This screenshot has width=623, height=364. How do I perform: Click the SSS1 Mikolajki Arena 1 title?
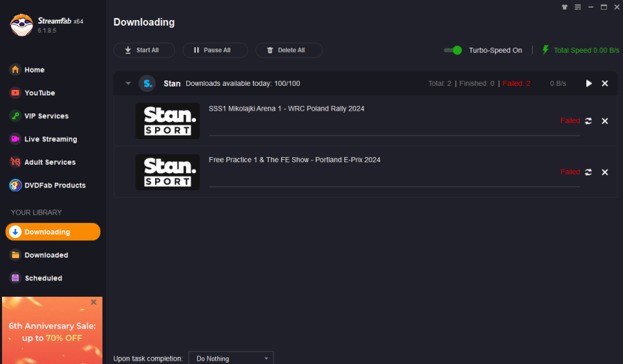[x=287, y=109]
